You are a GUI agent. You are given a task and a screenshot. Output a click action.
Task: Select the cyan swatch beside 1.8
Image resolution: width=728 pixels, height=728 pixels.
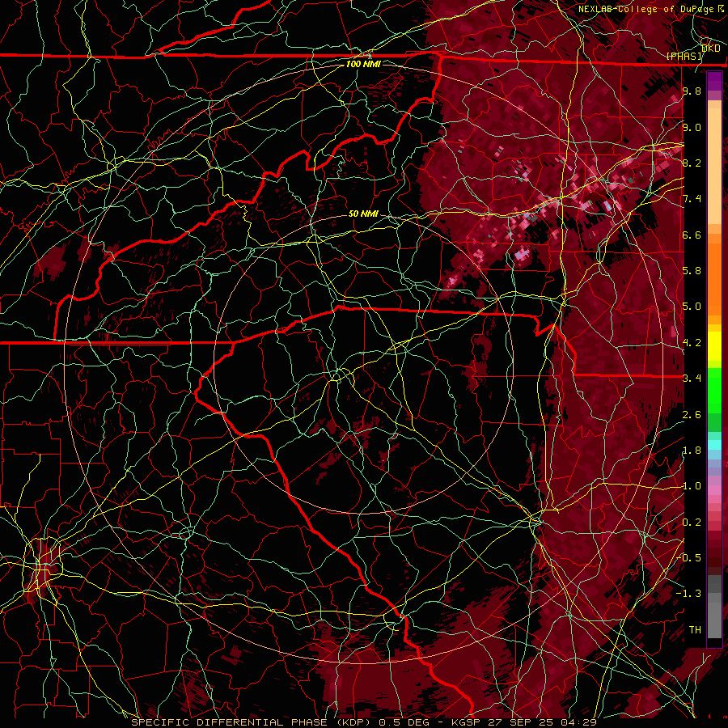tap(714, 445)
